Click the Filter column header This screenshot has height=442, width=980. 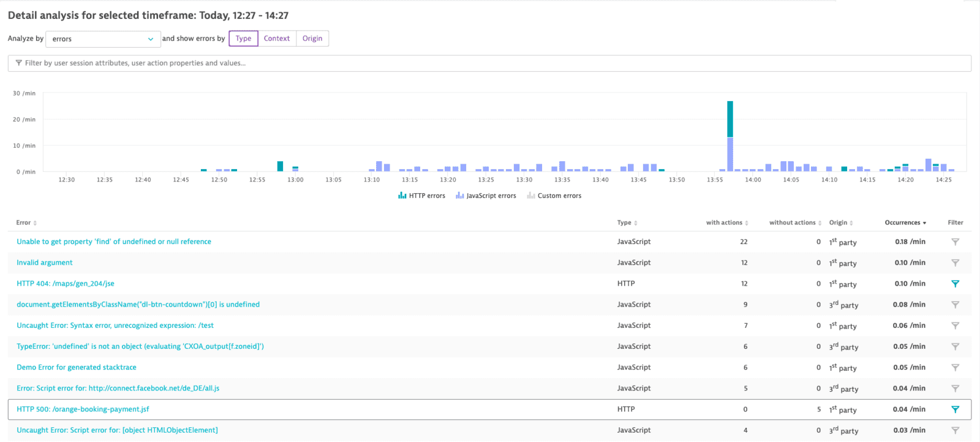(956, 223)
